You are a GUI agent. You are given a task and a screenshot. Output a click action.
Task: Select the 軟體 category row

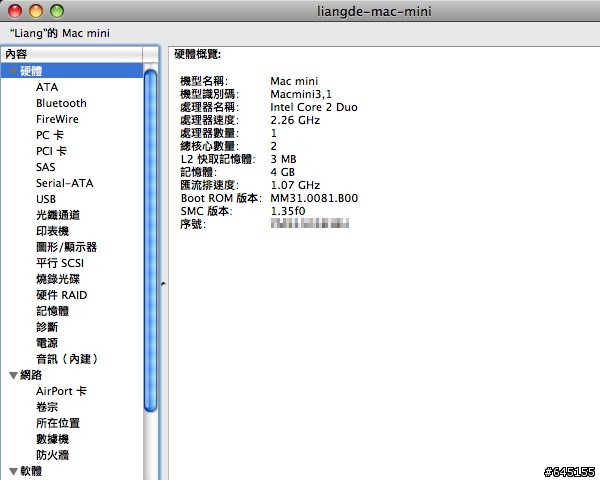[x=72, y=471]
